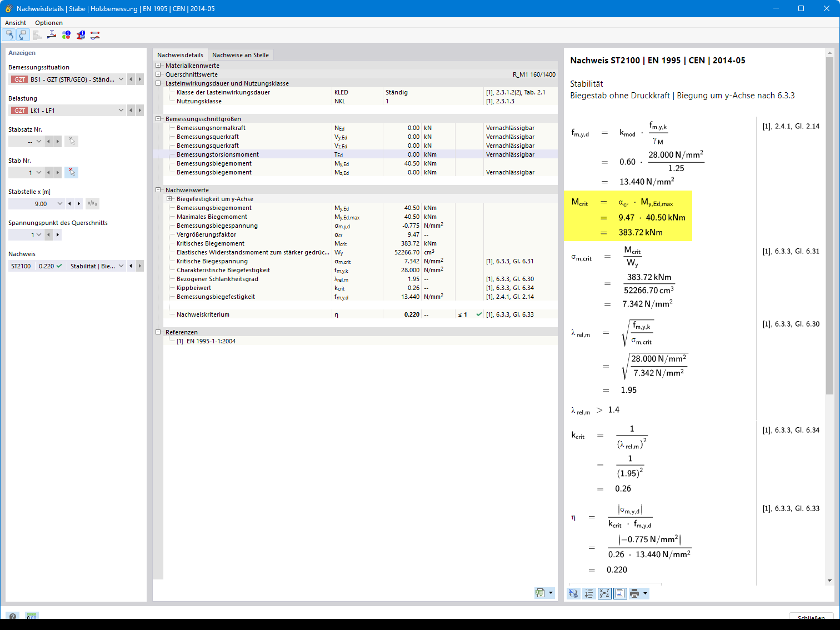The width and height of the screenshot is (840, 630).
Task: Step to next Stabstelle x location
Action: [x=79, y=204]
